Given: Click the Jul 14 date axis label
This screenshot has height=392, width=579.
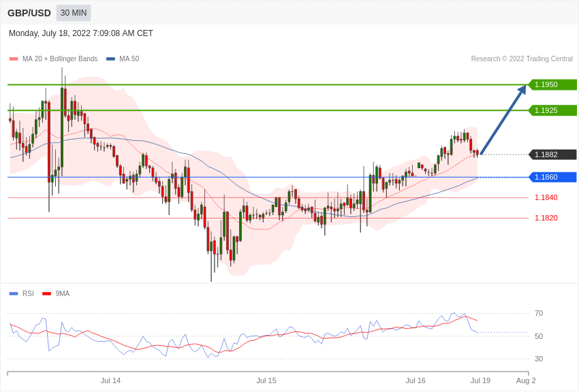Looking at the screenshot, I should (x=110, y=380).
